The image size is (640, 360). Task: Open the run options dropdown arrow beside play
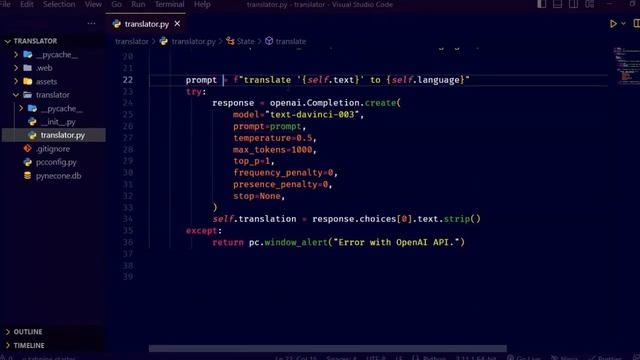pyautogui.click(x=624, y=24)
